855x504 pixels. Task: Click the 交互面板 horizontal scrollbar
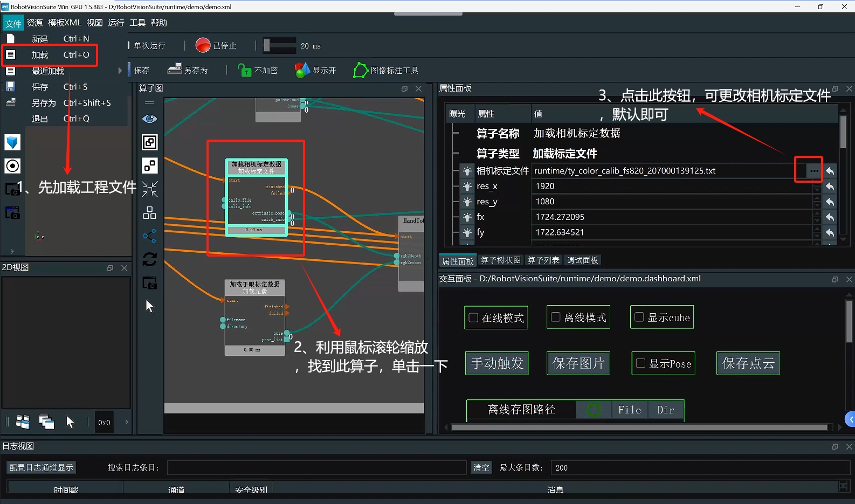(x=639, y=427)
